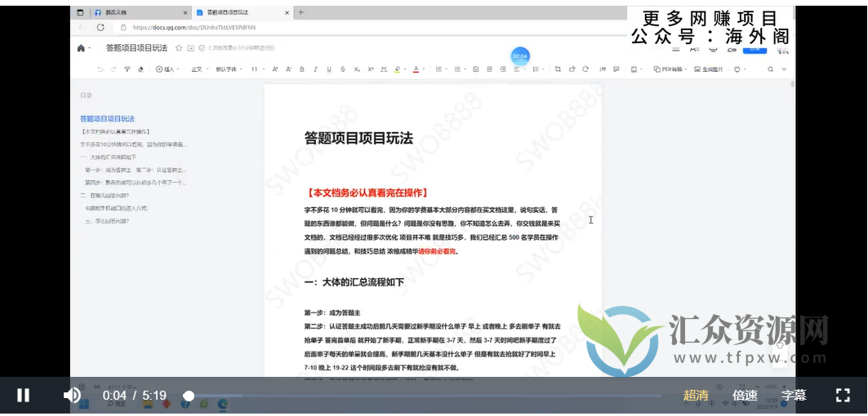Open the 正文 paragraph style dropdown
The image size is (868, 416).
pyautogui.click(x=200, y=69)
